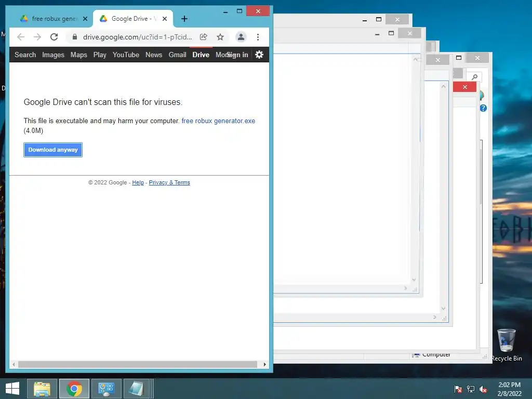
Task: Click blue help icon in background window
Action: pos(483,108)
